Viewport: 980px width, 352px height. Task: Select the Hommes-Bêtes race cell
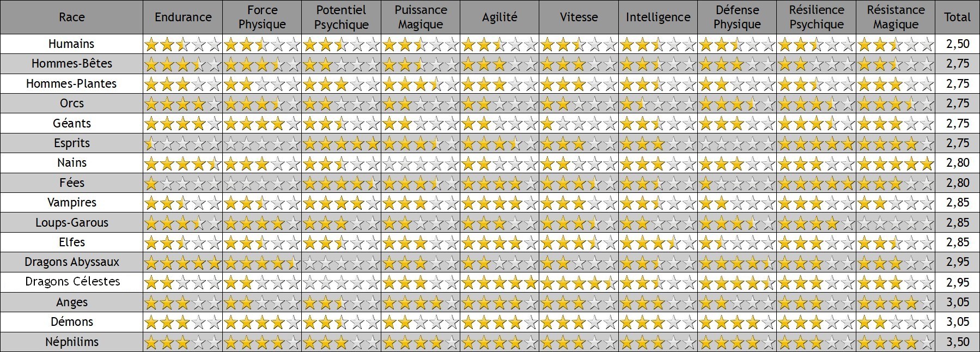(71, 64)
